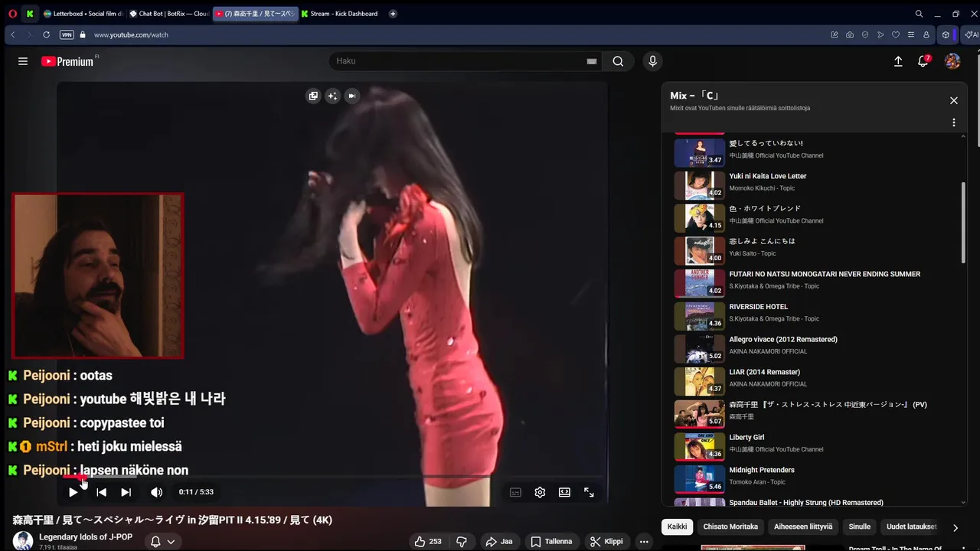The height and width of the screenshot is (551, 980).
Task: Open Opera heart bookmarks icon
Action: tap(896, 34)
